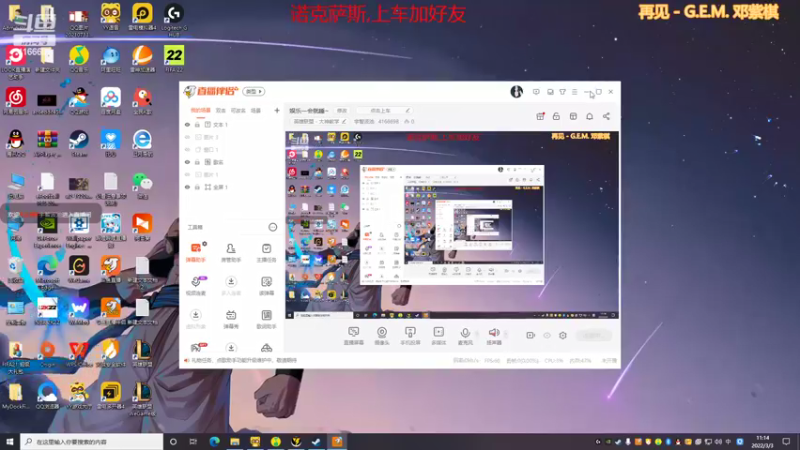Expand toolbox with the circled ellipsis button
The height and width of the screenshot is (450, 800).
[x=272, y=227]
